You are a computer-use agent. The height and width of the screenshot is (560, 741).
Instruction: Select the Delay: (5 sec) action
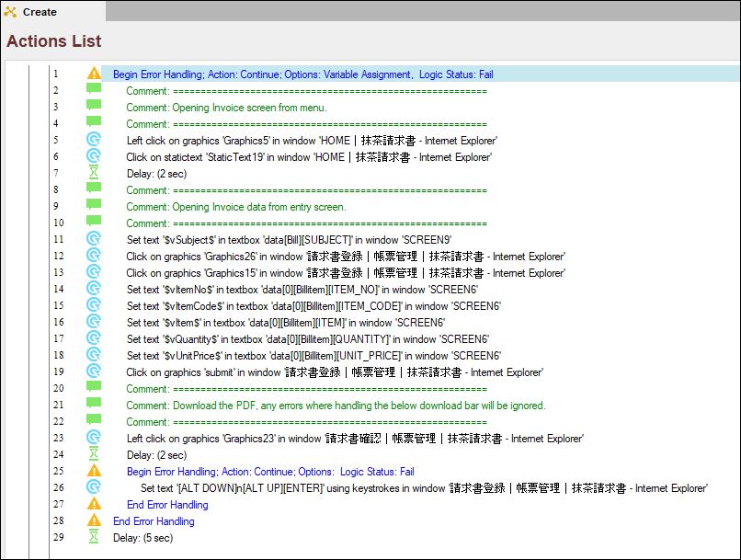pyautogui.click(x=142, y=538)
